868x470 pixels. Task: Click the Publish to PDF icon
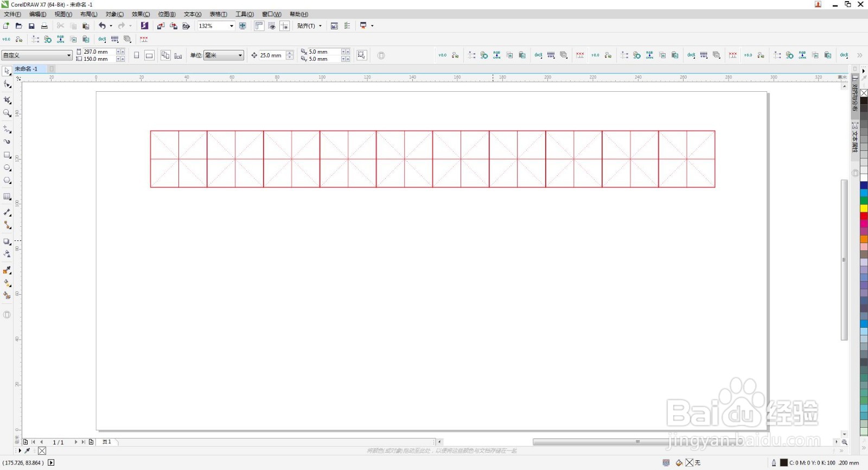pos(186,26)
